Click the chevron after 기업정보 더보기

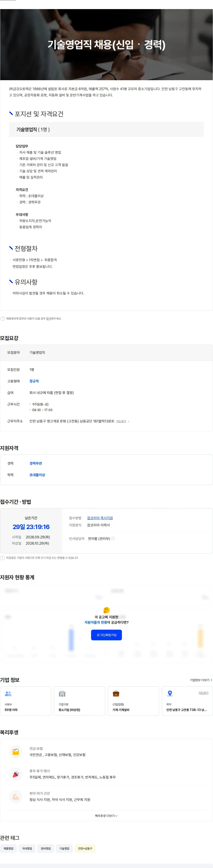click(211, 680)
